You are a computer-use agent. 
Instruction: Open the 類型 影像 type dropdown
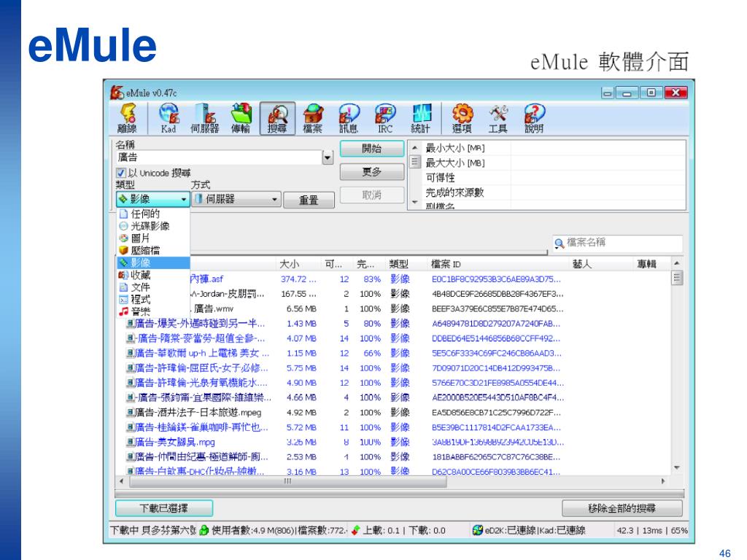[x=153, y=199]
